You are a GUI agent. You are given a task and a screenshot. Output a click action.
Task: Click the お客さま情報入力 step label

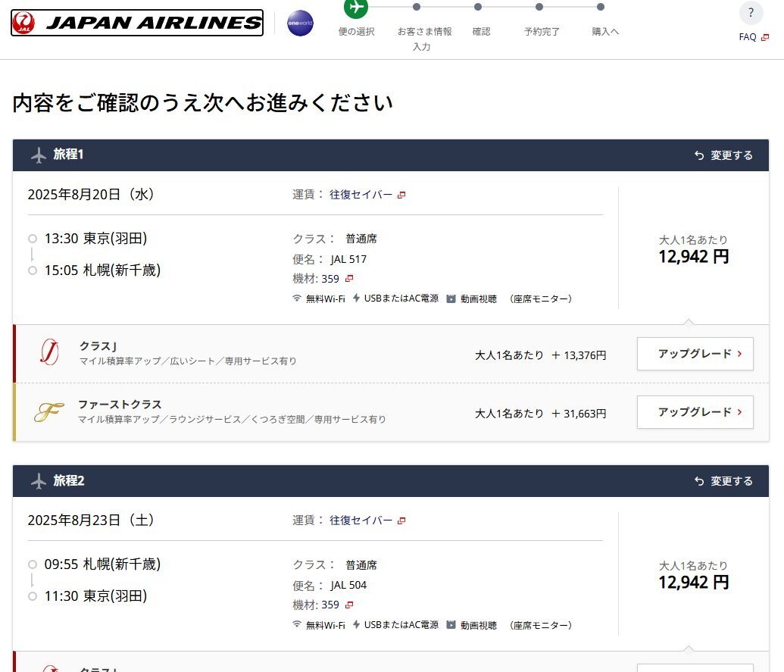[x=424, y=39]
